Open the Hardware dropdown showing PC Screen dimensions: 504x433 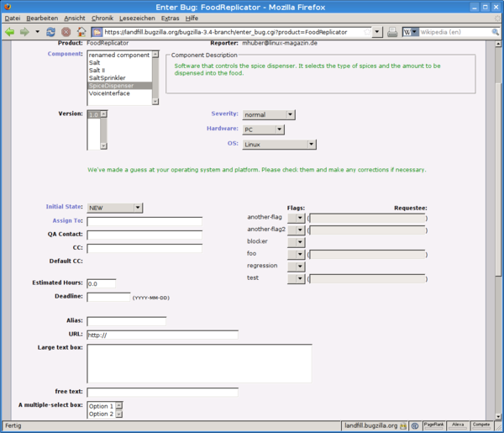263,129
